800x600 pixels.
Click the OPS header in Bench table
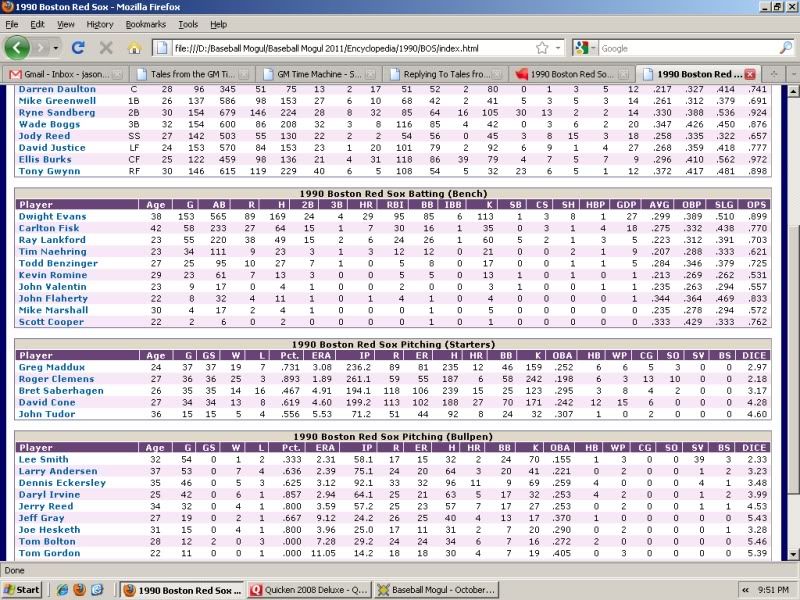756,205
